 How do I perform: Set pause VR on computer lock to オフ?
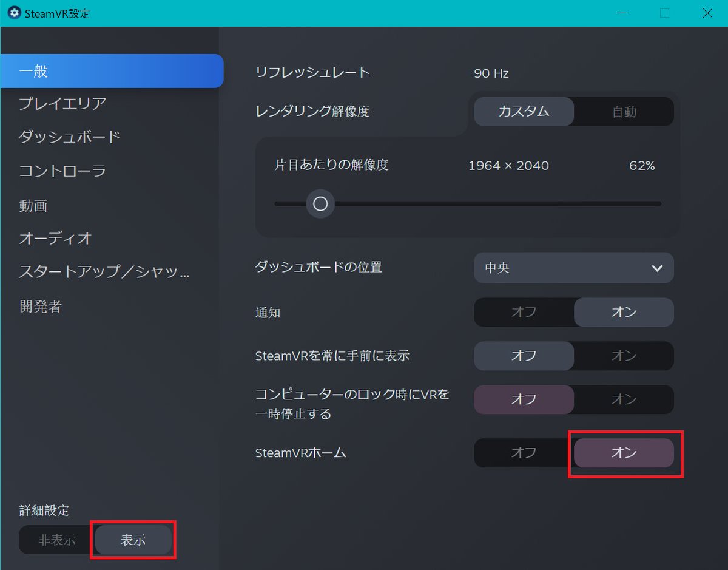click(524, 399)
